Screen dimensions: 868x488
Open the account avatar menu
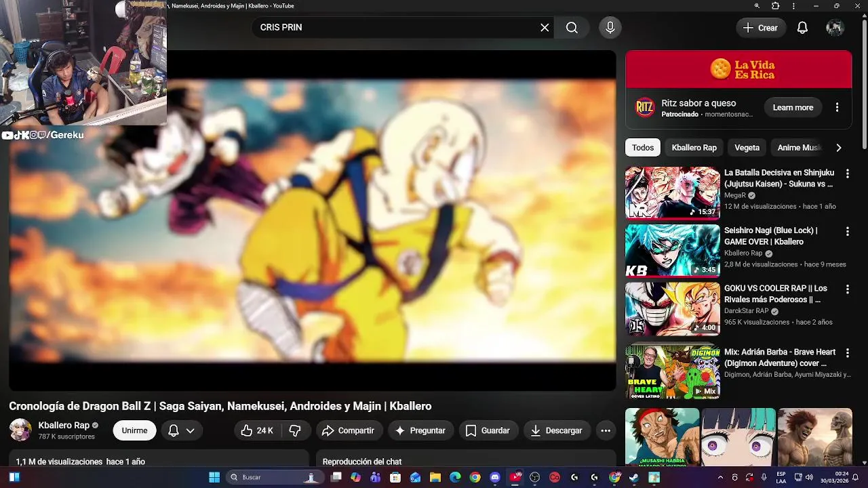coord(835,28)
